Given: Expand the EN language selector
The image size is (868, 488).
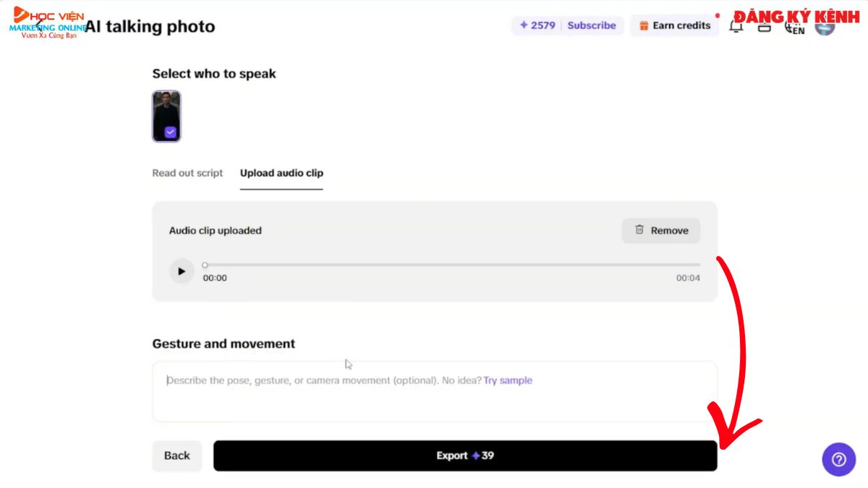Looking at the screenshot, I should point(793,28).
